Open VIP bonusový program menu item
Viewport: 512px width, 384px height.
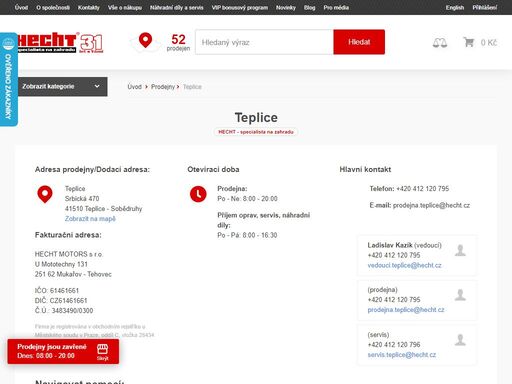click(240, 7)
